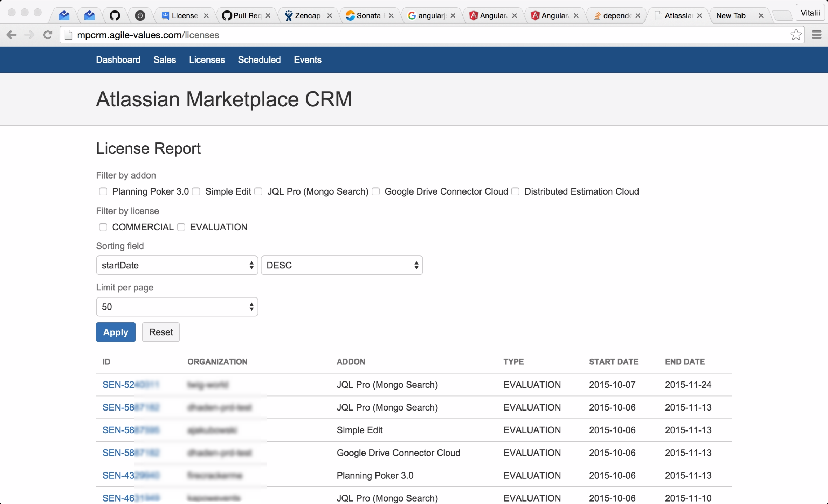
Task: Open Chrome hamburger menu
Action: 816,35
